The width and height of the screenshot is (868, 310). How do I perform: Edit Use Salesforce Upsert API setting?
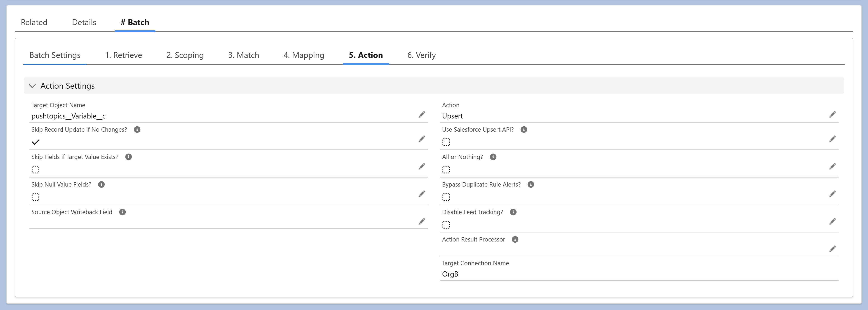pos(832,139)
